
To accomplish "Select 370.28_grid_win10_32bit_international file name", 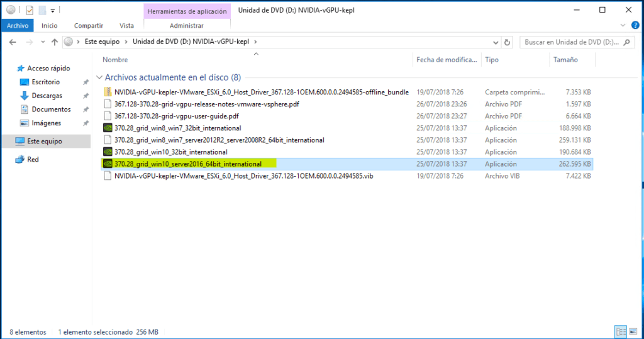I will click(171, 152).
